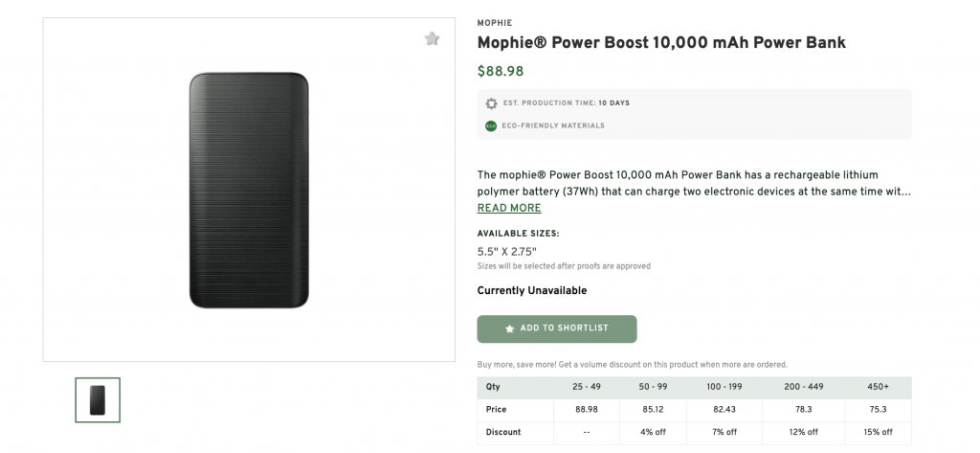Click the 50 - 99 quantity column header
This screenshot has height=453, width=980.
click(653, 388)
